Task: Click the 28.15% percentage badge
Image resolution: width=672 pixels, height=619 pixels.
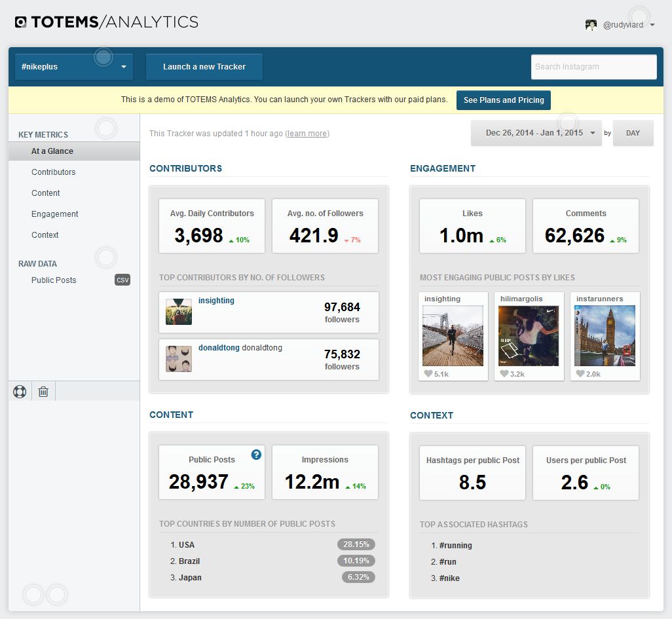Action: (356, 544)
